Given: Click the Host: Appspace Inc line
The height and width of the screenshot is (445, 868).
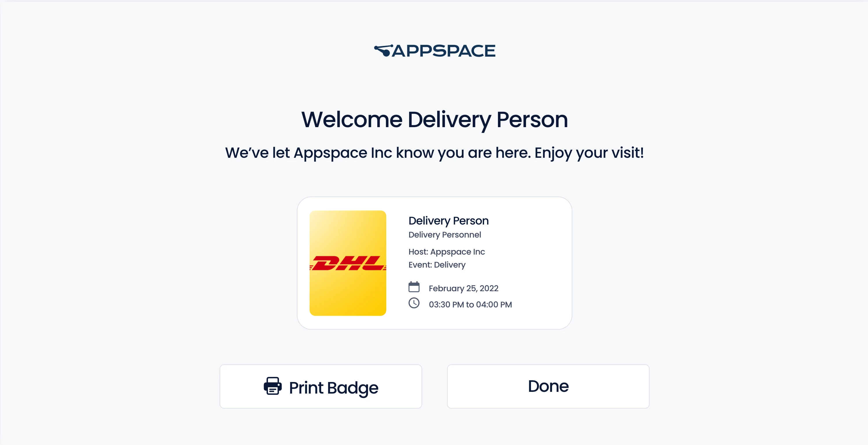Looking at the screenshot, I should tap(446, 252).
